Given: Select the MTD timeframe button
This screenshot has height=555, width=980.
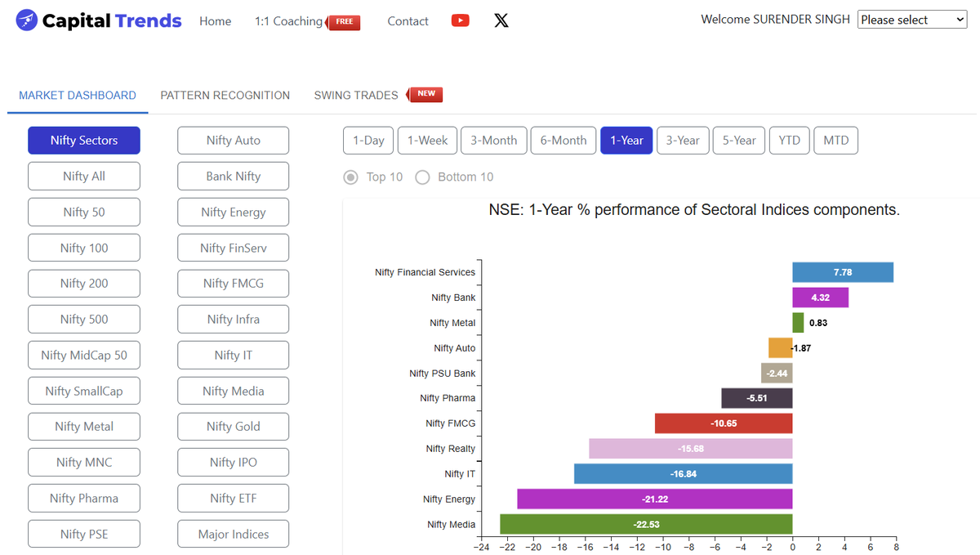Looking at the screenshot, I should (x=835, y=141).
